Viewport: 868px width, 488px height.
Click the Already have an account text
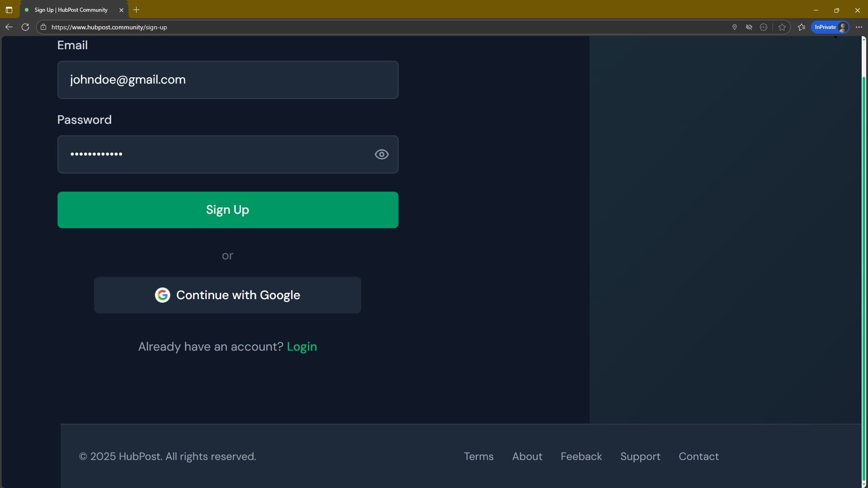point(211,347)
